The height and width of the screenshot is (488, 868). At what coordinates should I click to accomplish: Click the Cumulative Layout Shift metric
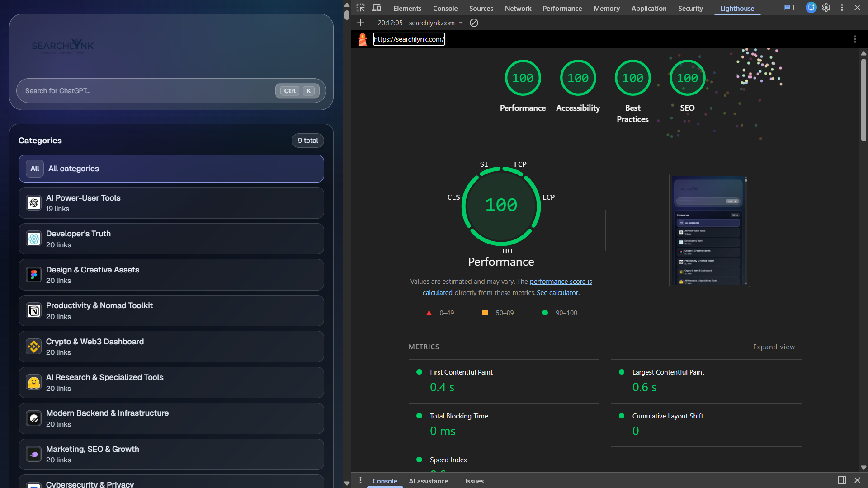pyautogui.click(x=706, y=425)
